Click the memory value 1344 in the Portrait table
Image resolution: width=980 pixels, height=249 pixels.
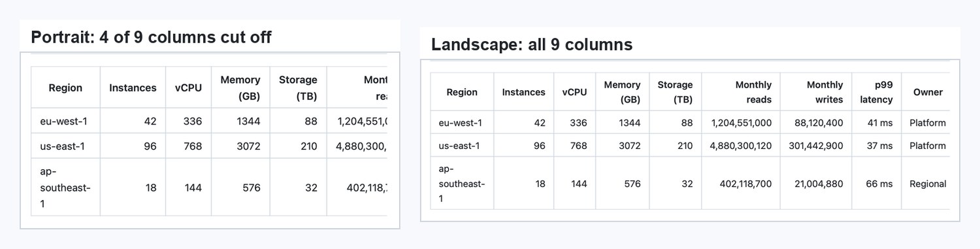pyautogui.click(x=240, y=121)
